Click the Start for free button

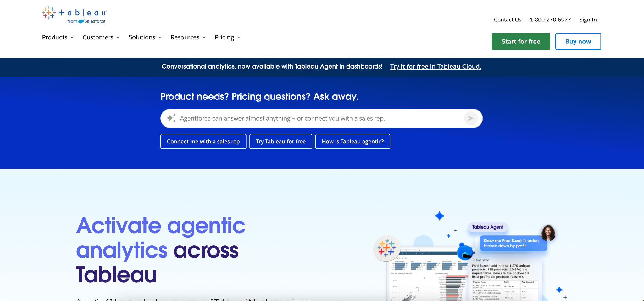click(x=521, y=42)
